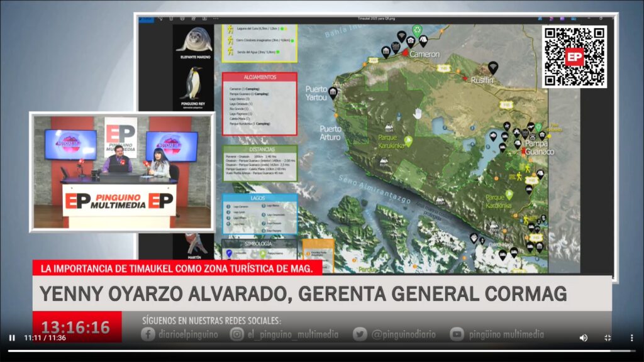Click the 'ALOJAMIENTOS' panel header
Image resolution: width=644 pixels, height=362 pixels.
click(x=260, y=77)
